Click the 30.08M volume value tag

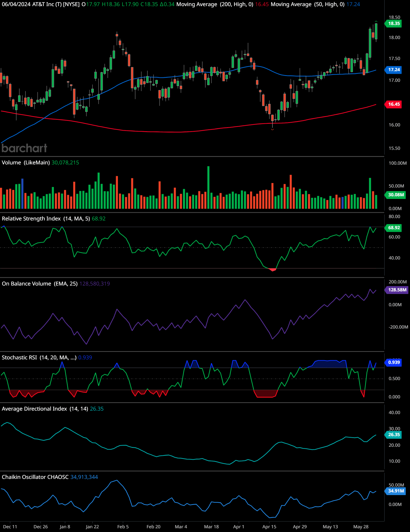point(395,195)
